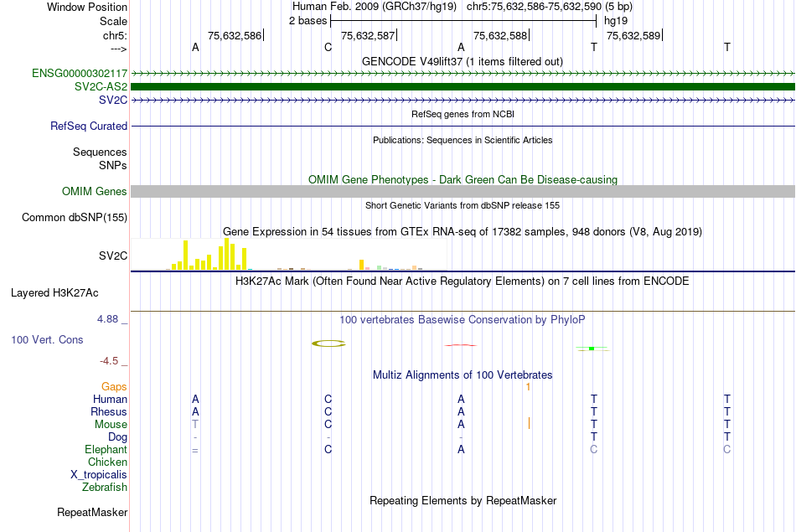Screen dimensions: 796x532
Task: Click the orange Gaps number 1
Action: (528, 387)
